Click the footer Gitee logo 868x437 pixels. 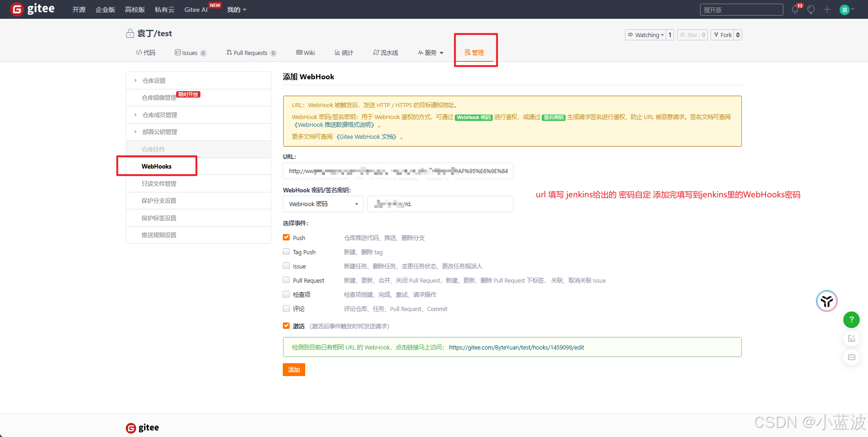coord(142,428)
